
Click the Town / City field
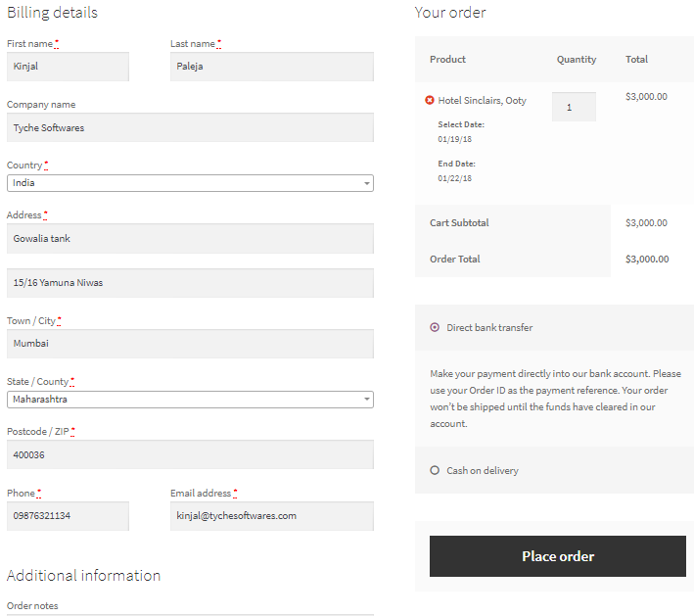[190, 344]
